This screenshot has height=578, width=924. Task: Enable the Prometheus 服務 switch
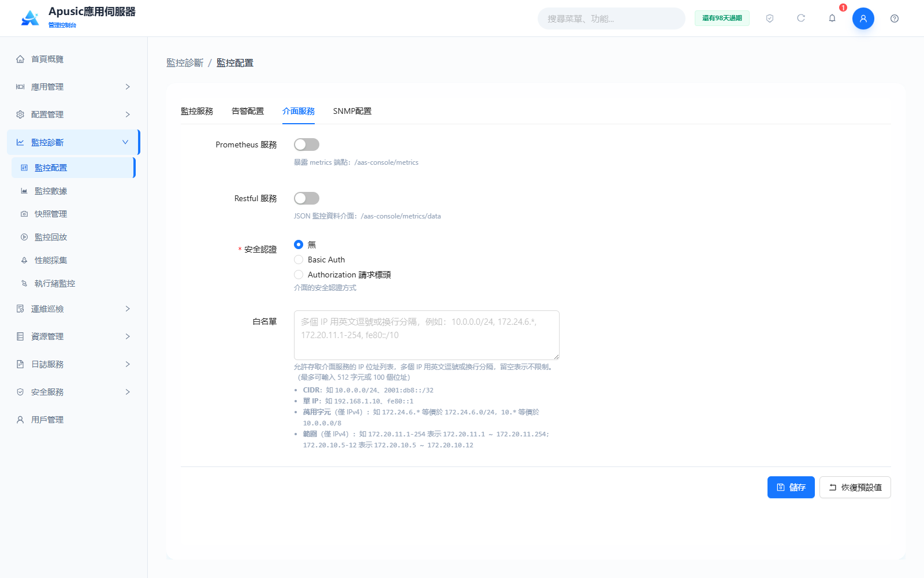click(307, 144)
